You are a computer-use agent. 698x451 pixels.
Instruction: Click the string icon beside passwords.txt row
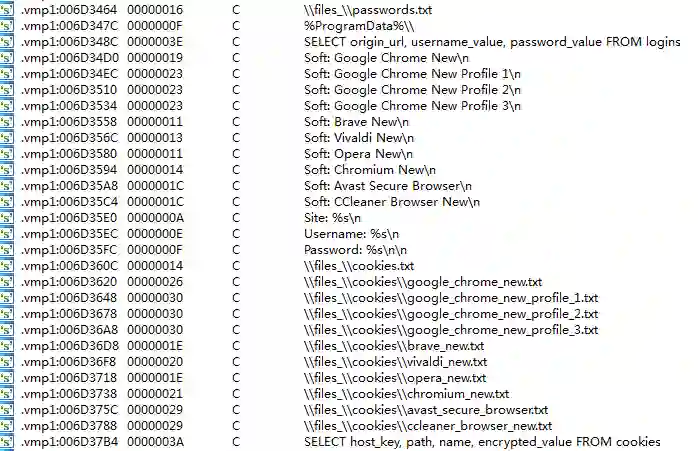pos(8,10)
